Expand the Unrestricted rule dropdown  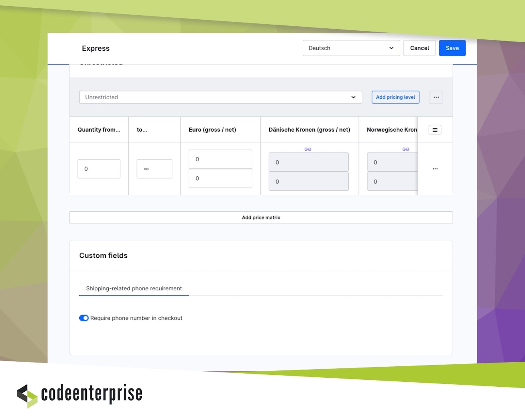click(x=220, y=97)
